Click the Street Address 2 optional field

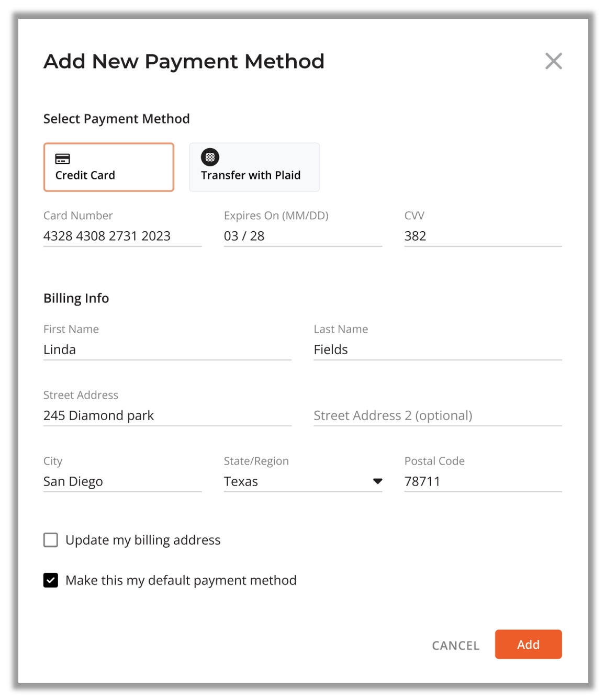(x=438, y=415)
